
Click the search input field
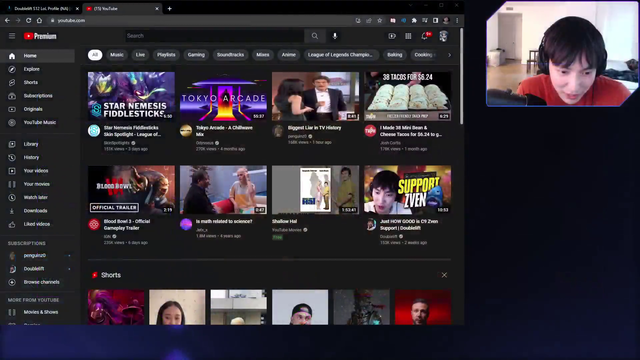coord(215,36)
